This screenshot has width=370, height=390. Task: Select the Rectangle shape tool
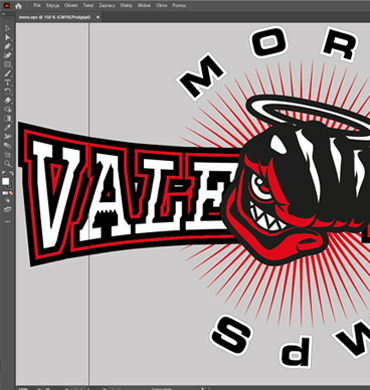coord(7,64)
